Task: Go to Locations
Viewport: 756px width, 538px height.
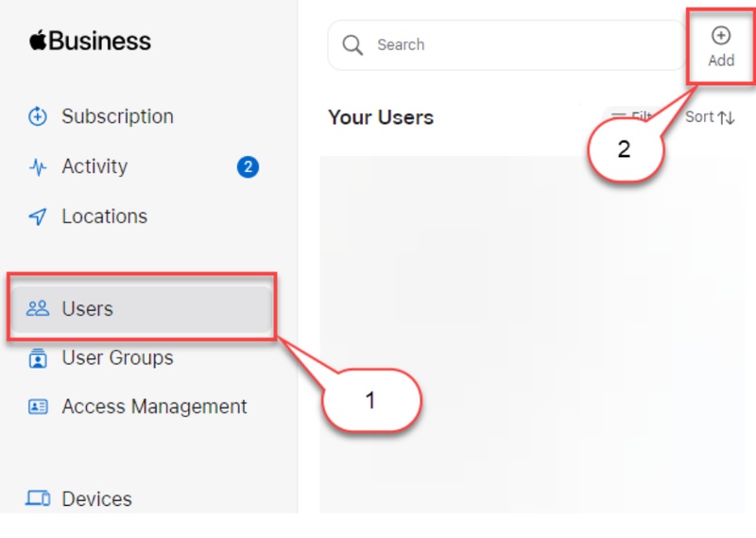Action: (105, 217)
